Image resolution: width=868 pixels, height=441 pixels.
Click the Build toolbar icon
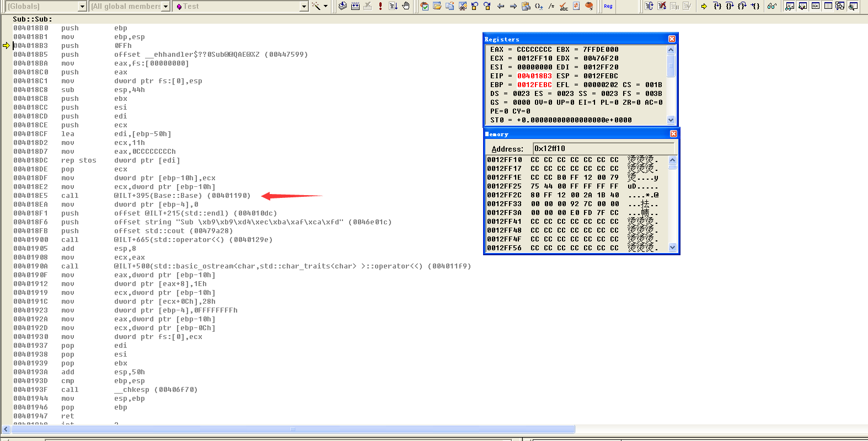pos(355,6)
